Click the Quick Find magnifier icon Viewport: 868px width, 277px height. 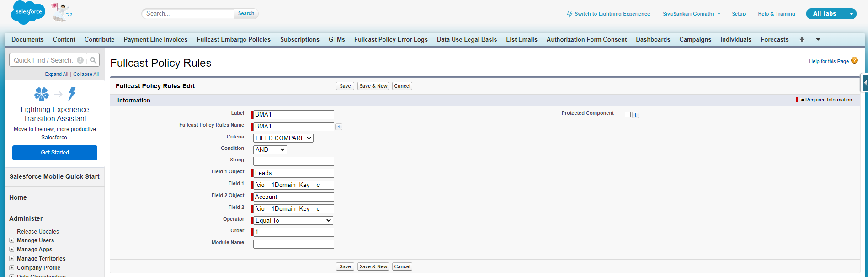pyautogui.click(x=93, y=60)
